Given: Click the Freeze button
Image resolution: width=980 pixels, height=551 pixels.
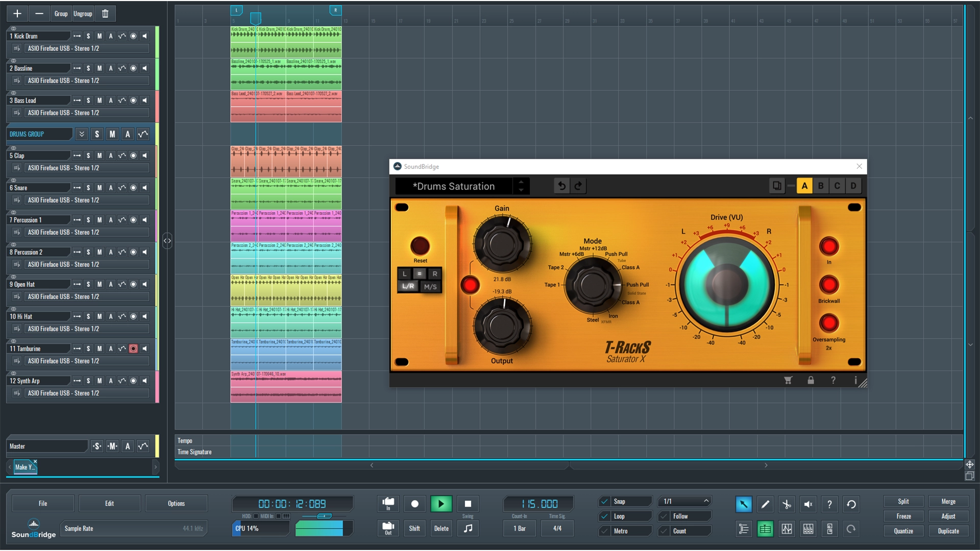Looking at the screenshot, I should pos(903,516).
